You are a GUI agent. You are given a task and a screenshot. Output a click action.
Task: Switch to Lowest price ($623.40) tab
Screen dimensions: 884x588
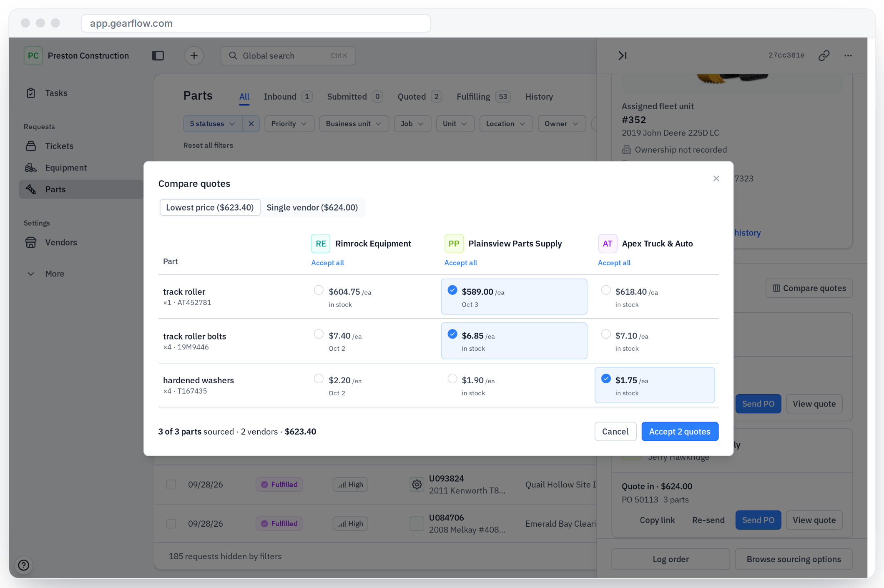tap(210, 208)
